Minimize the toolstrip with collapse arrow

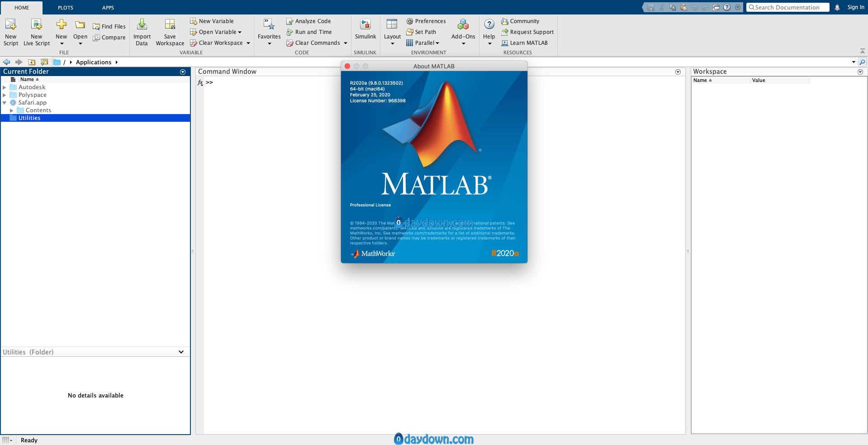(x=863, y=51)
